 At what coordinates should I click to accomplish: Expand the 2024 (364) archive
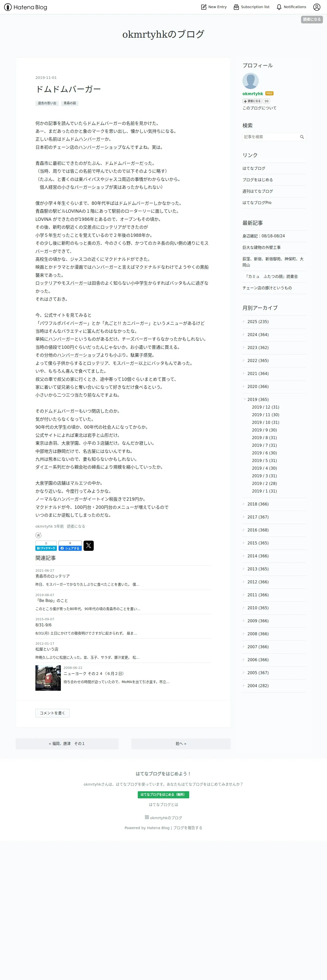pos(244,334)
